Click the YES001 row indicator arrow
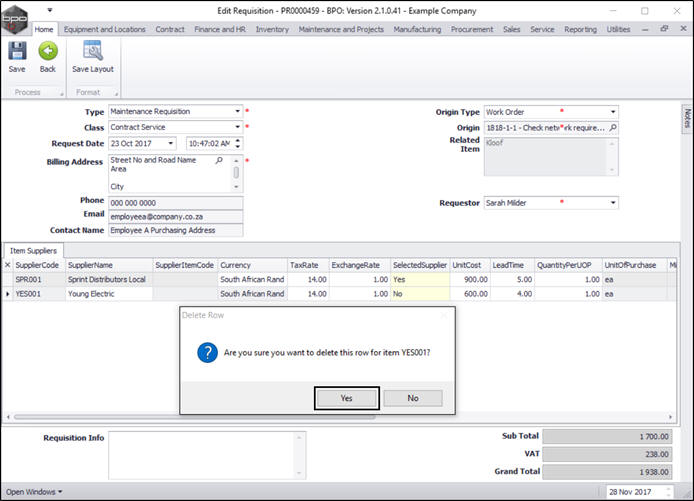The width and height of the screenshot is (694, 501). (8, 294)
